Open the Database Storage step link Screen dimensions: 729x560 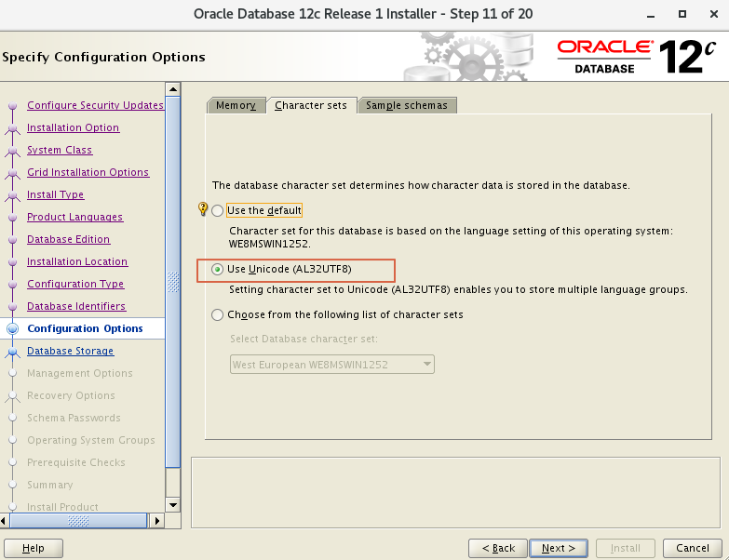(71, 351)
